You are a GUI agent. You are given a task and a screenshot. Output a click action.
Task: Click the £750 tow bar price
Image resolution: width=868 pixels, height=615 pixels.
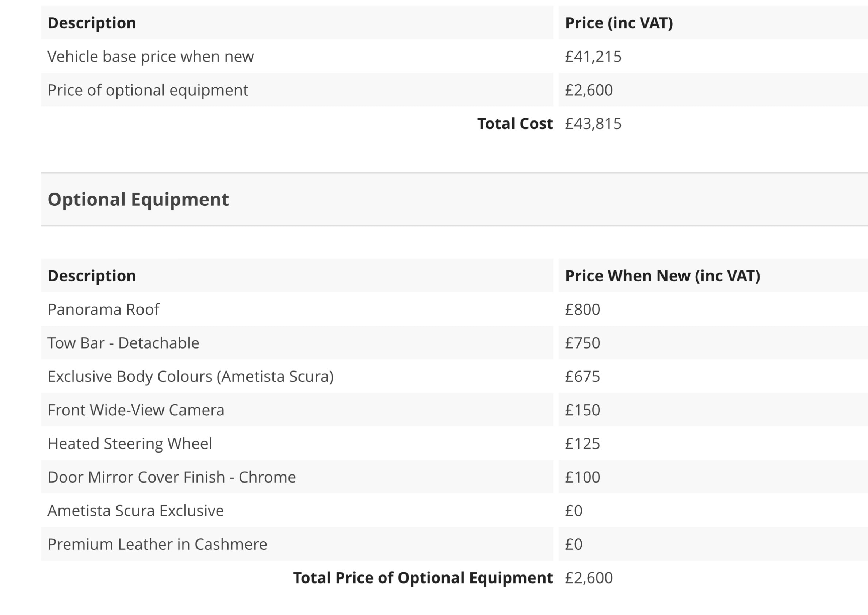tap(582, 343)
